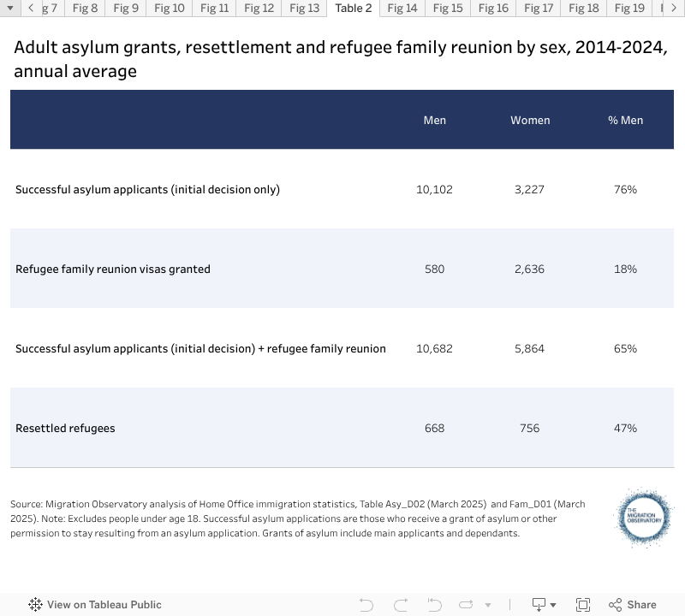Click the Share button

(x=633, y=605)
